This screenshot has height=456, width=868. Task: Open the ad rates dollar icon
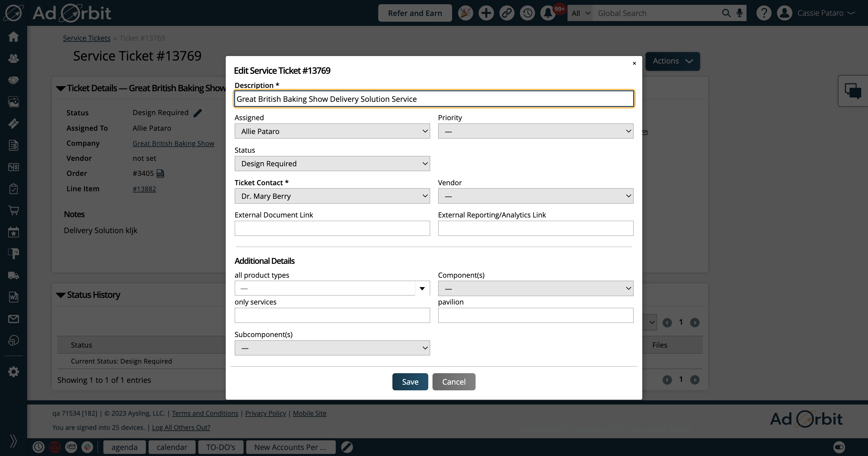pyautogui.click(x=14, y=167)
